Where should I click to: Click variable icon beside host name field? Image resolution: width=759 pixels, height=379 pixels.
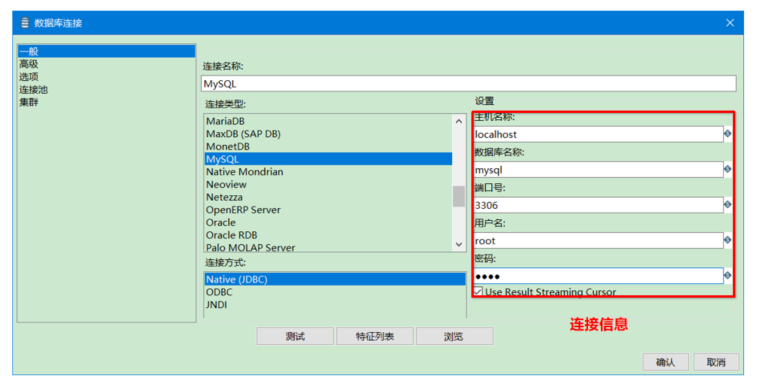(727, 134)
